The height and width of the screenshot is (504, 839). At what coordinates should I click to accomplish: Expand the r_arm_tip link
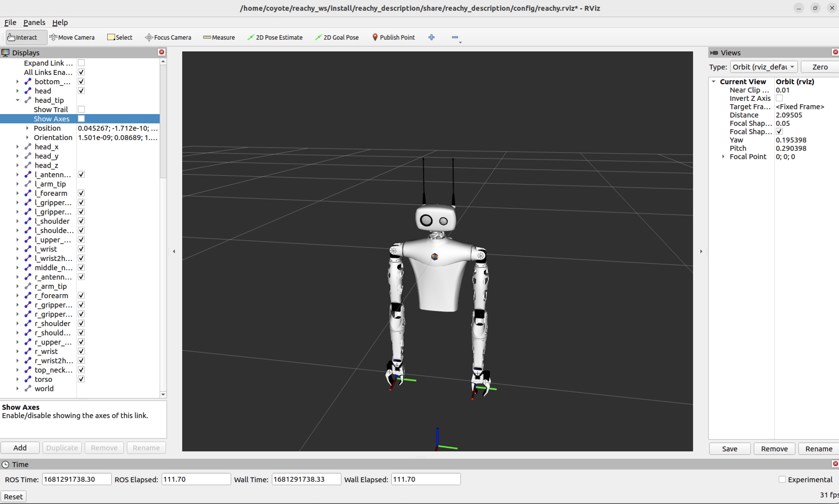pos(18,286)
